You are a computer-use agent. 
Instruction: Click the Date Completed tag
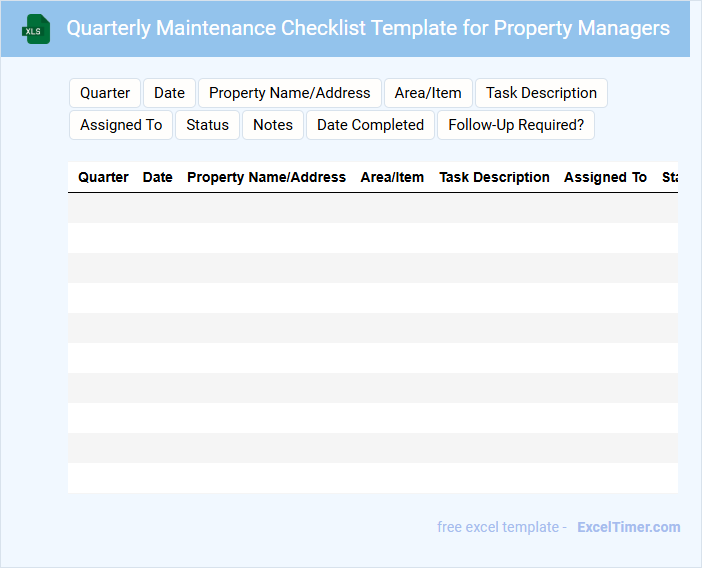(370, 125)
